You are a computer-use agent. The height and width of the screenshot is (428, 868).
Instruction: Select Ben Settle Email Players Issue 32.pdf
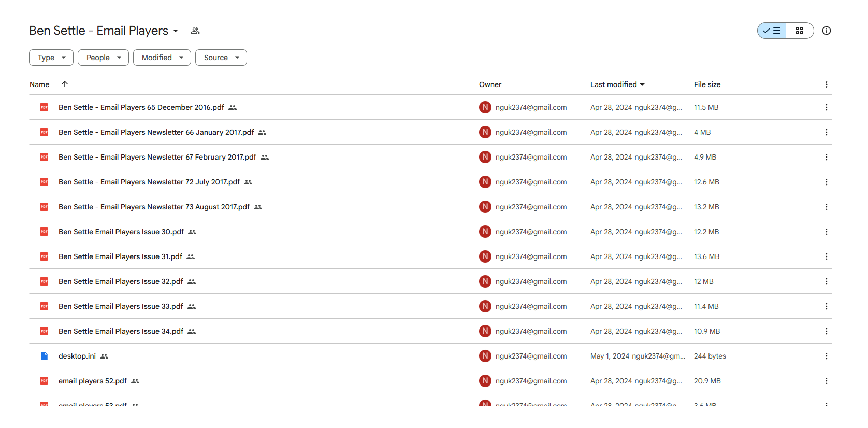point(121,281)
